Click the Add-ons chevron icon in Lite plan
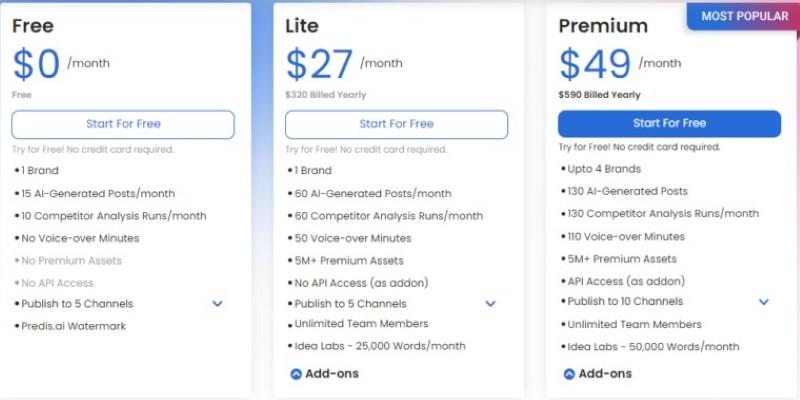Image resolution: width=800 pixels, height=400 pixels. tap(296, 374)
